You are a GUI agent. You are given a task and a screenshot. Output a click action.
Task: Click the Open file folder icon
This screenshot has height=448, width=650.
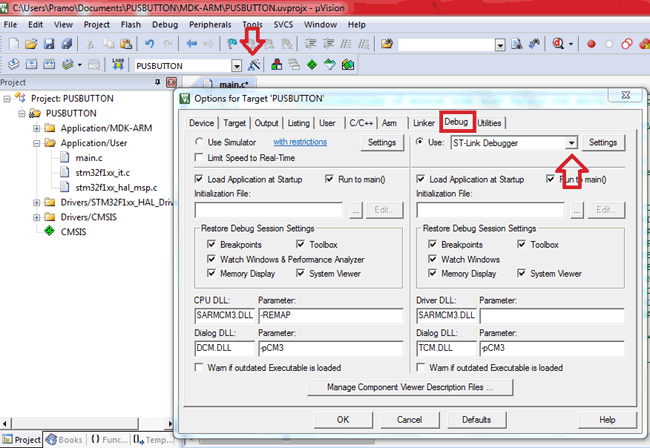pyautogui.click(x=33, y=44)
